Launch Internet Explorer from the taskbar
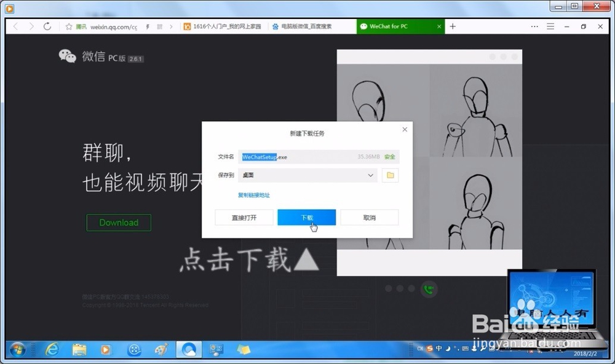This screenshot has height=364, width=615. (52, 350)
